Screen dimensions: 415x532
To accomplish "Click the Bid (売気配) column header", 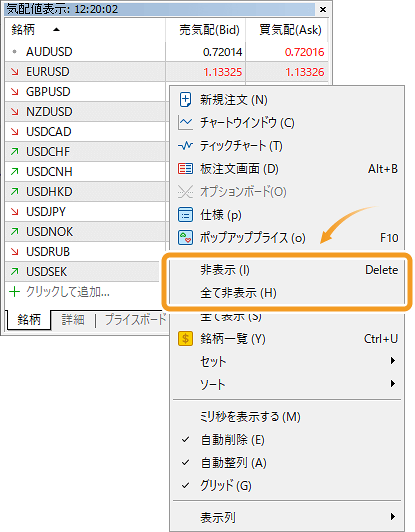I will [205, 30].
